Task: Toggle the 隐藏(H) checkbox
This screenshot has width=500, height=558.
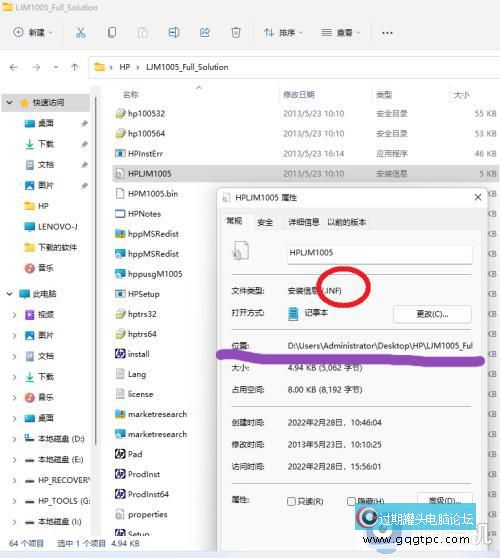Action: click(x=351, y=501)
